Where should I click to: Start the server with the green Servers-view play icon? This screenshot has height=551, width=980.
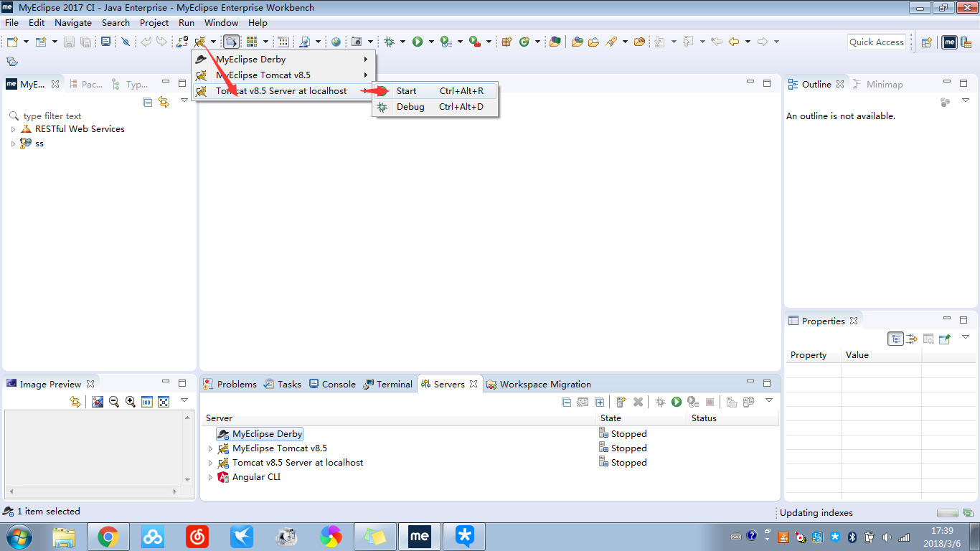tap(676, 402)
